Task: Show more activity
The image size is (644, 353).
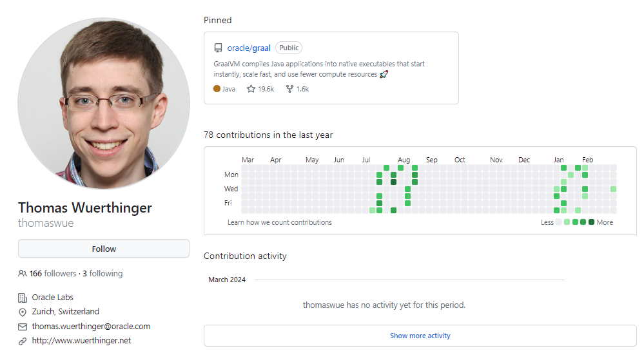Action: pos(420,336)
